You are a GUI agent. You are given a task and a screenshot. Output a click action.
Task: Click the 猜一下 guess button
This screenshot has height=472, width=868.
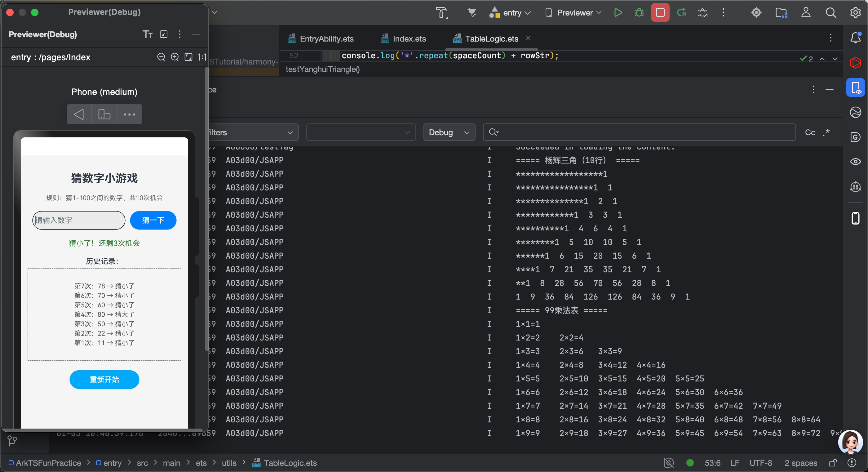pyautogui.click(x=153, y=220)
